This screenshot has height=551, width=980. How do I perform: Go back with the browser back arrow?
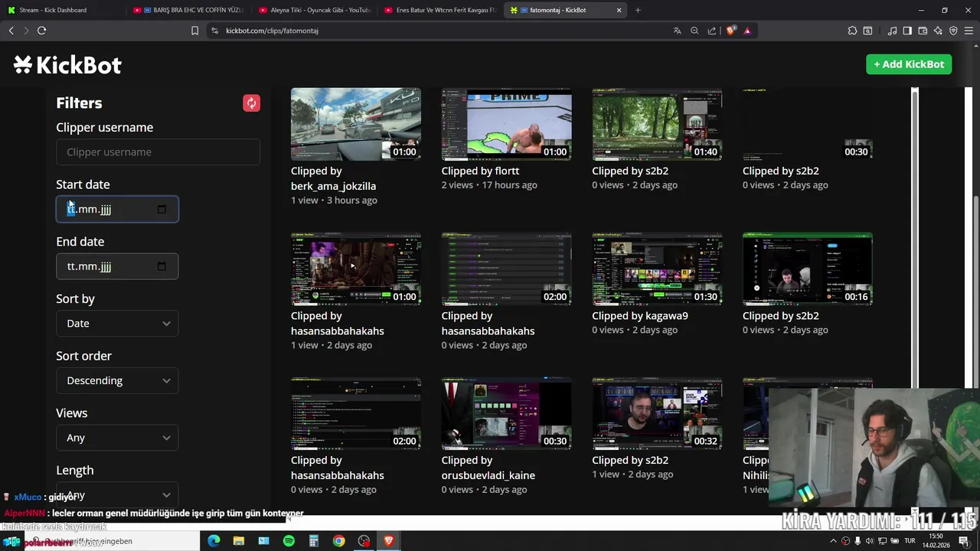[x=11, y=31]
